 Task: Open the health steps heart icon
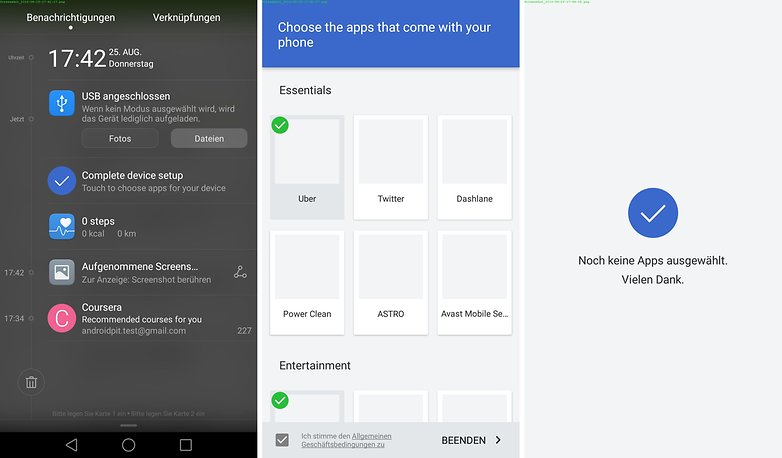pos(62,227)
